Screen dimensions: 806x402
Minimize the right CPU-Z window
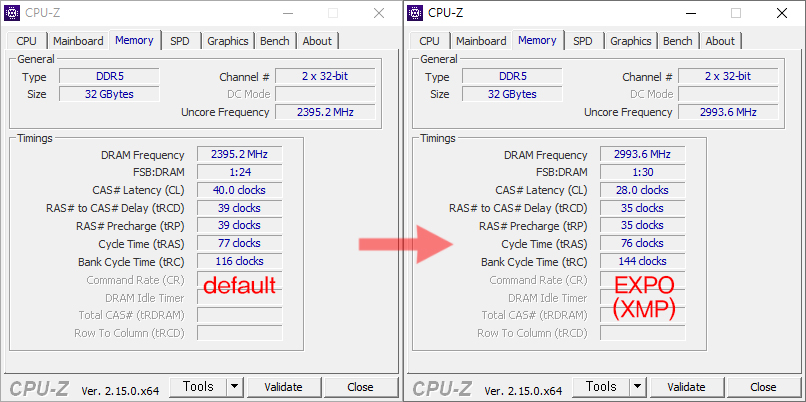[x=691, y=13]
